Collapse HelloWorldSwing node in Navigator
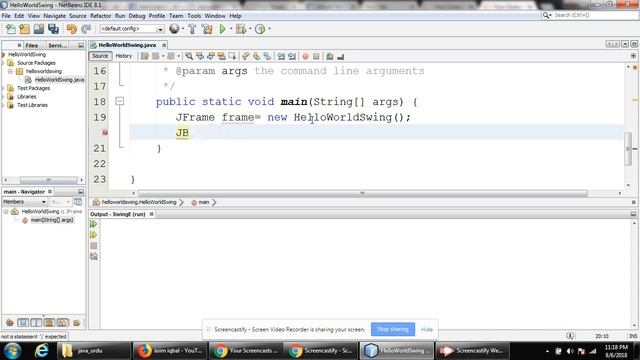 click(x=6, y=211)
